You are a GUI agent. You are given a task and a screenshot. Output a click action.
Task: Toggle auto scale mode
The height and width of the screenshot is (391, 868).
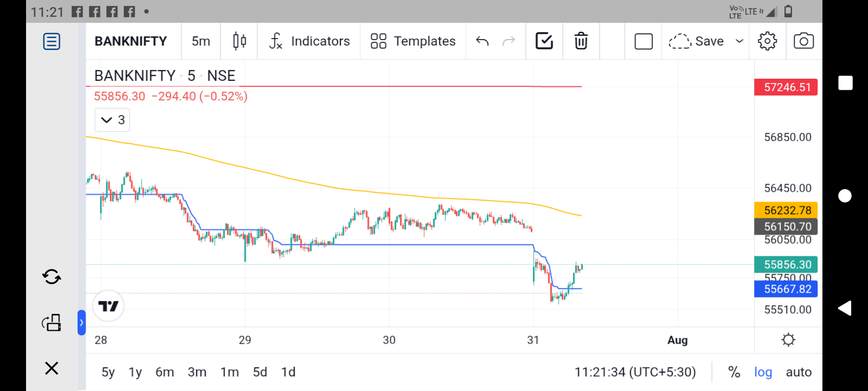(x=799, y=372)
